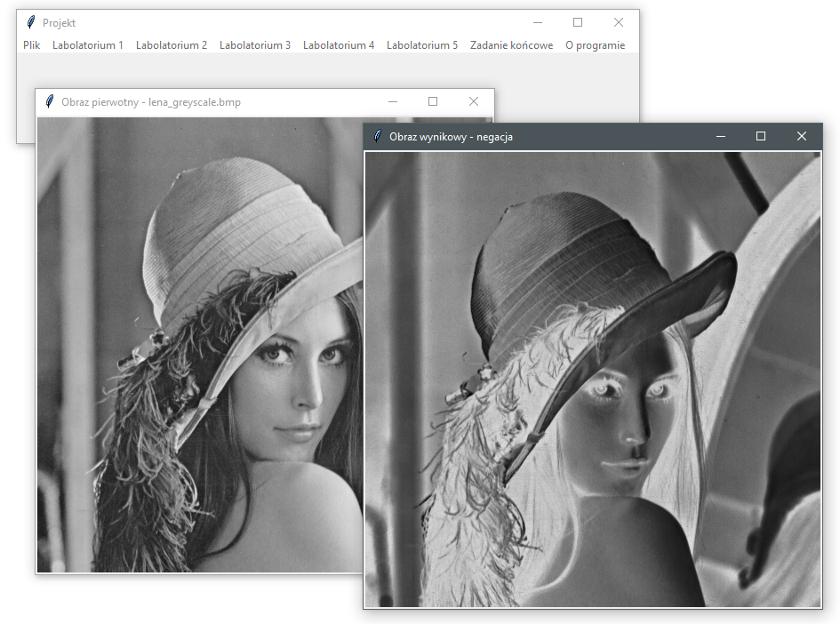Open the Zadanie końcowe menu
This screenshot has height=624, width=840.
point(512,45)
